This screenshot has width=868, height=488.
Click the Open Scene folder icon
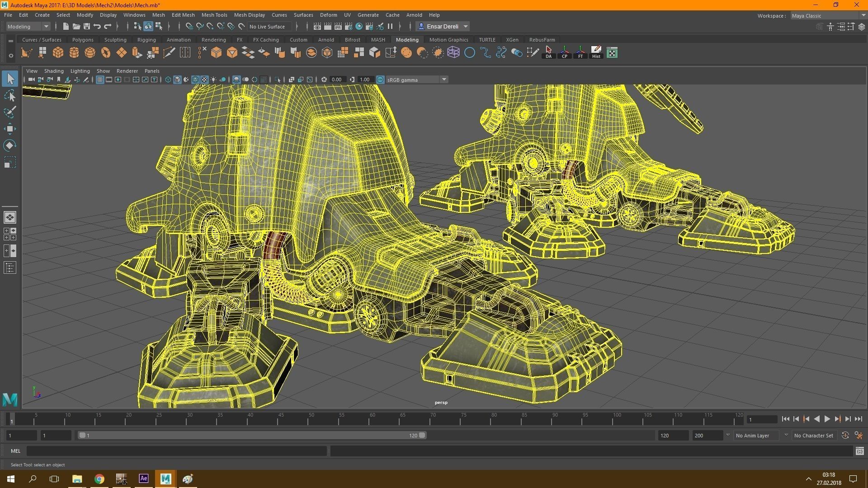[76, 26]
